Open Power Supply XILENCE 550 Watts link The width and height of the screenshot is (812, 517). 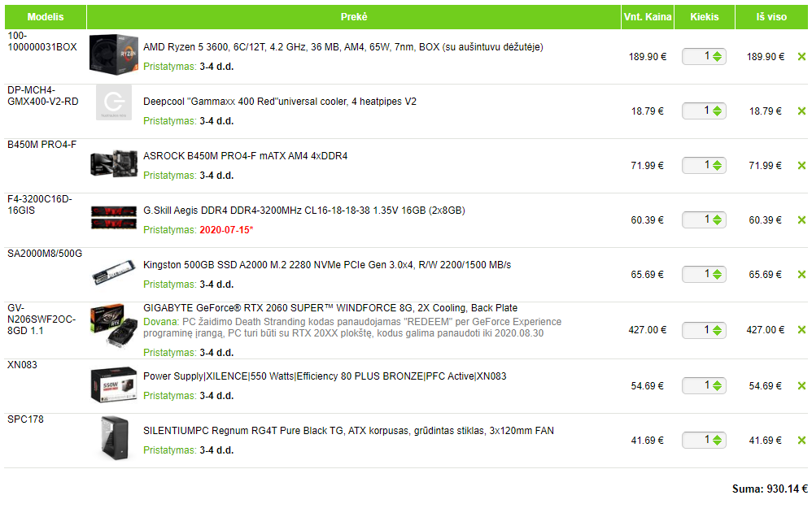pos(325,376)
